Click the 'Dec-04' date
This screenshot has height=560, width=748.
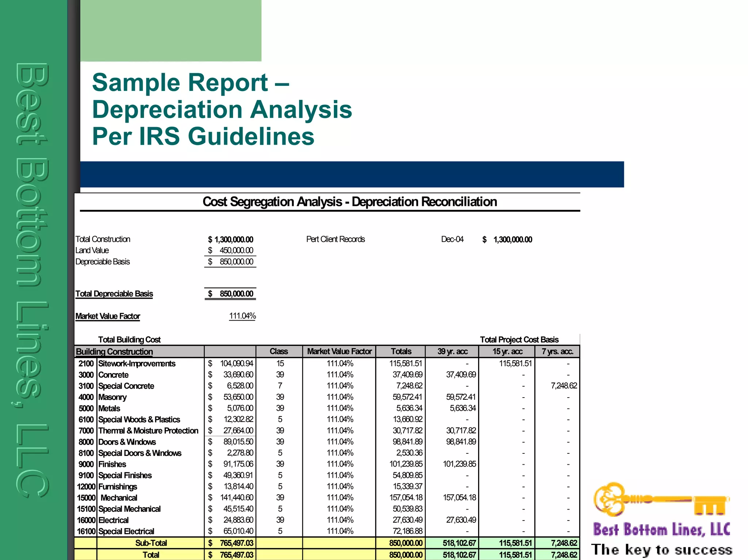coord(452,239)
